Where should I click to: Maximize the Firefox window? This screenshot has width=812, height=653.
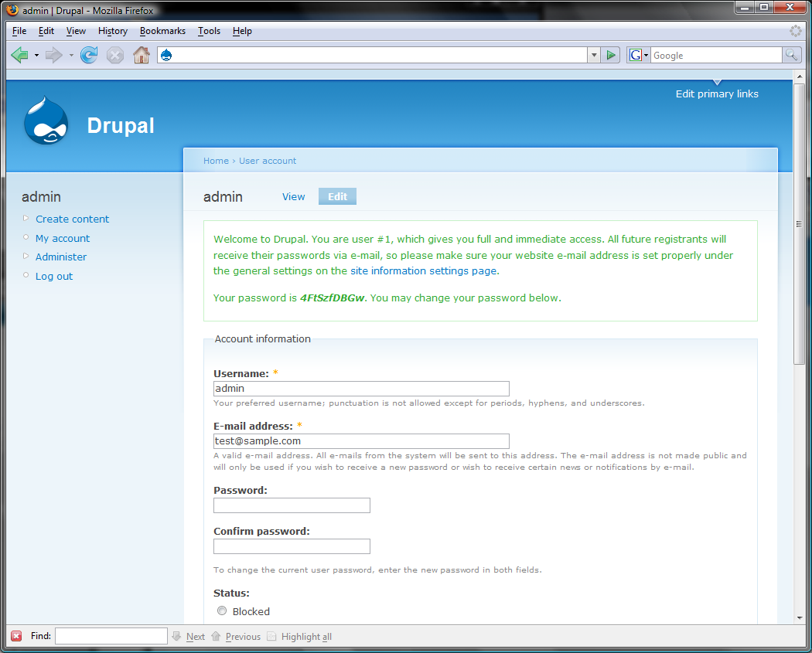[x=764, y=7]
